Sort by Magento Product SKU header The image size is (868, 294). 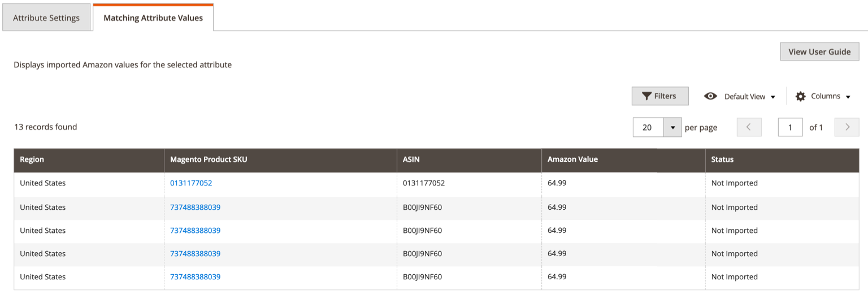tap(209, 159)
